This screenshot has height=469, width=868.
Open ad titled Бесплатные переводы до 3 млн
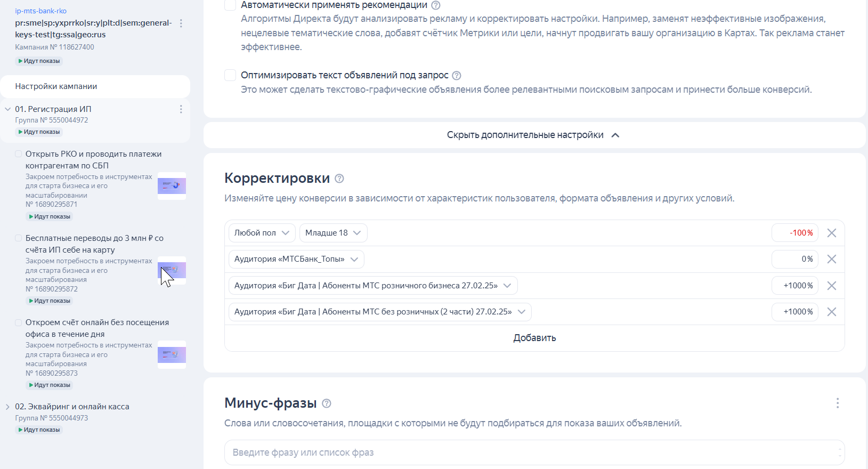click(x=94, y=244)
